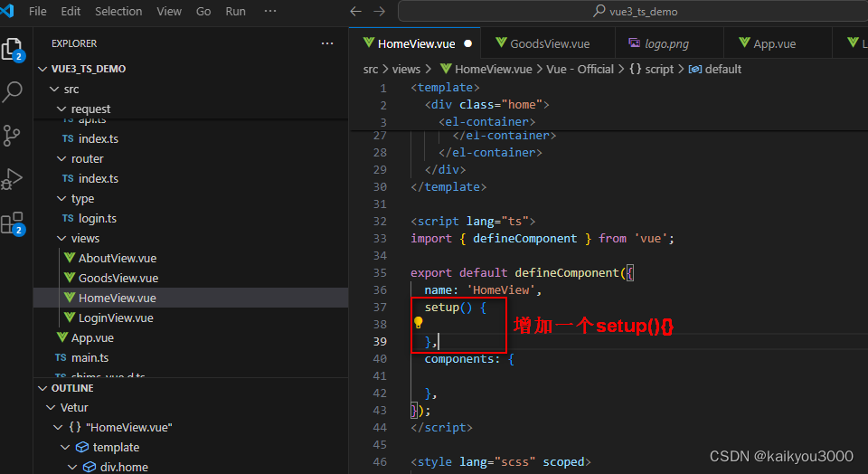
Task: Go forward with the right arrow
Action: click(379, 11)
